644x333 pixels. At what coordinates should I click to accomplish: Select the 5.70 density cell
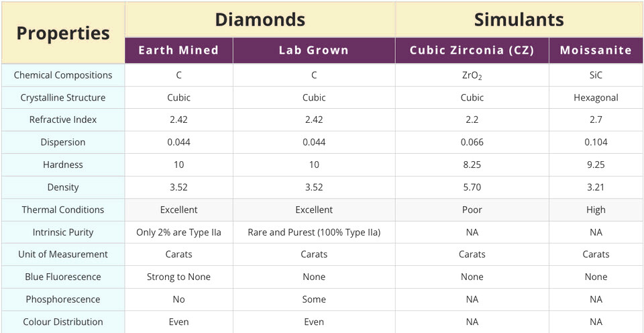tap(472, 187)
